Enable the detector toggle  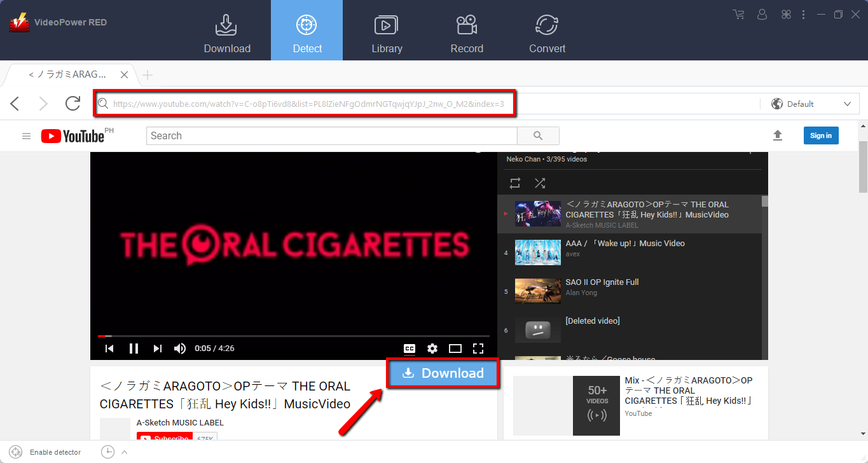point(15,452)
